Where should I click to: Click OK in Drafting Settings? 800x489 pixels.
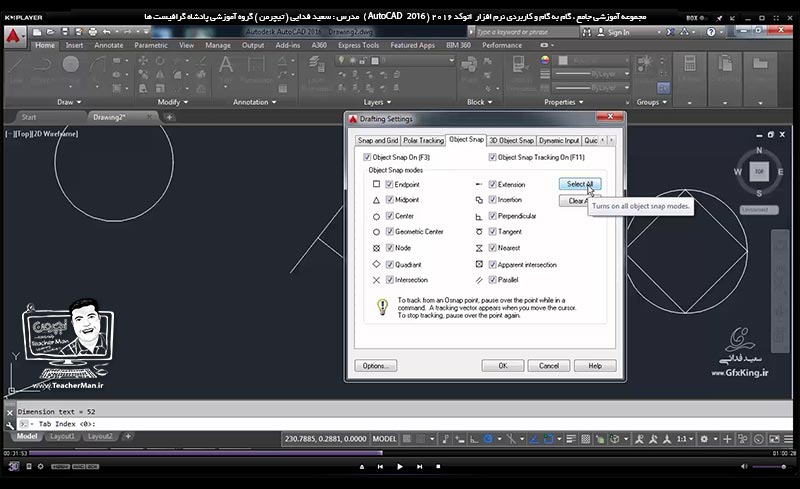pyautogui.click(x=503, y=366)
